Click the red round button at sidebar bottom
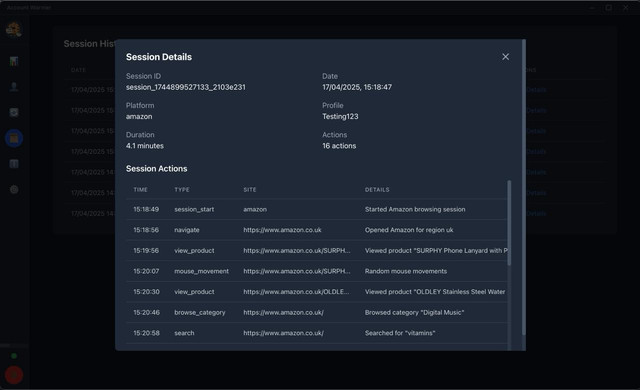This screenshot has height=390, width=640. 14,375
